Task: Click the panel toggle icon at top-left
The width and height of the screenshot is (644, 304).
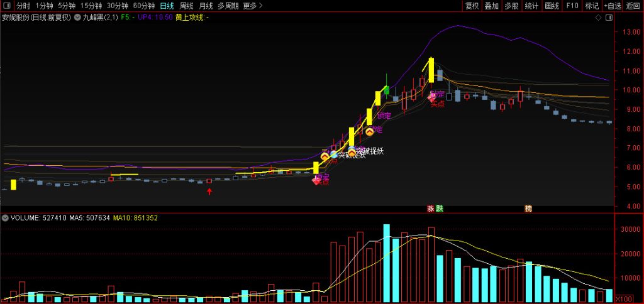Action: [x=7, y=6]
